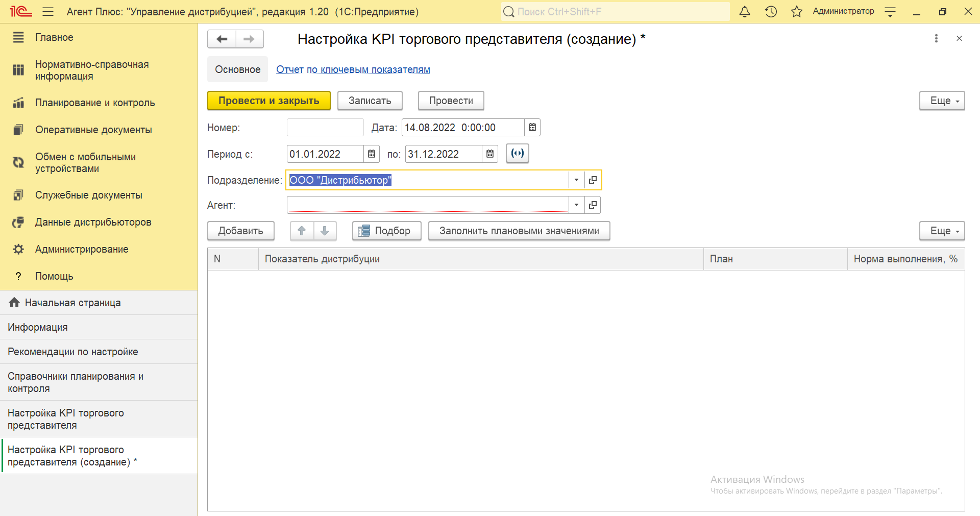980x516 pixels.
Task: Switch to Справочники планирования и контроля page
Action: 99,382
